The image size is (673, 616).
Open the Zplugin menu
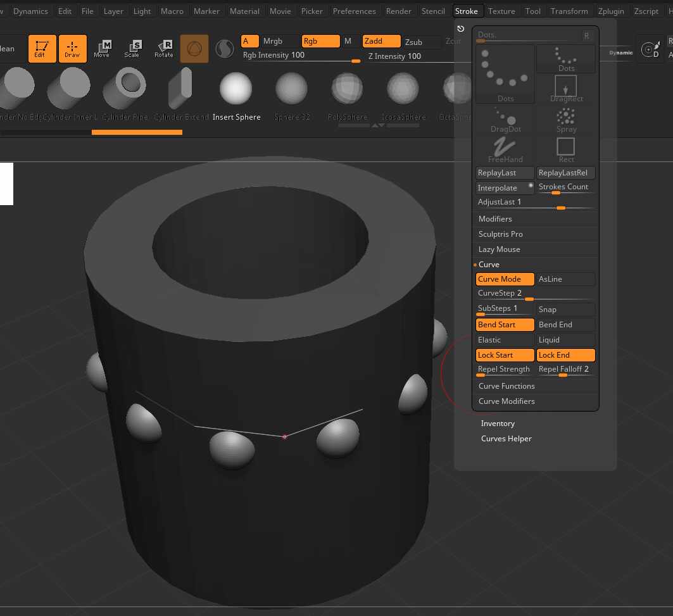click(611, 11)
